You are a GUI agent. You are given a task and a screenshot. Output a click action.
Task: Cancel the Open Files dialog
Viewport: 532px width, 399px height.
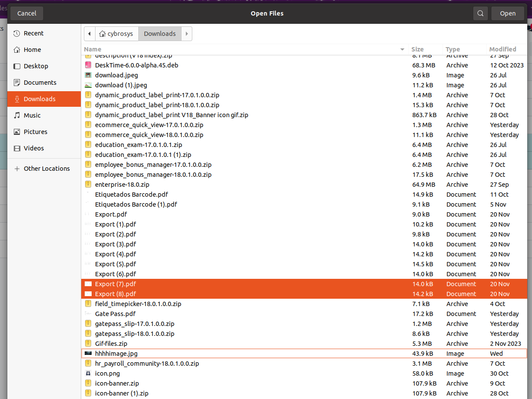click(27, 13)
